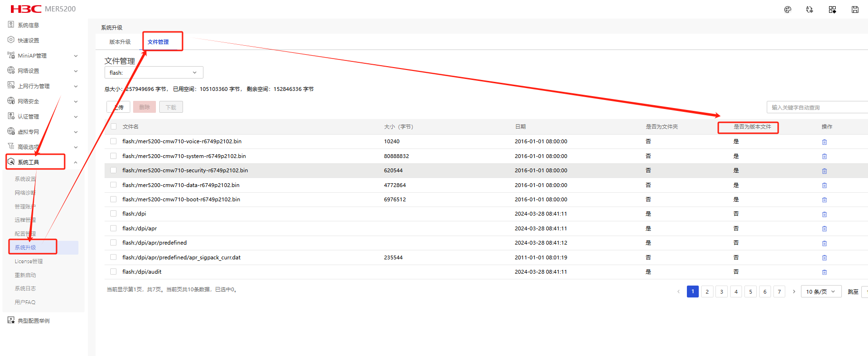Click the H3C logo
The image size is (868, 356).
tap(26, 9)
